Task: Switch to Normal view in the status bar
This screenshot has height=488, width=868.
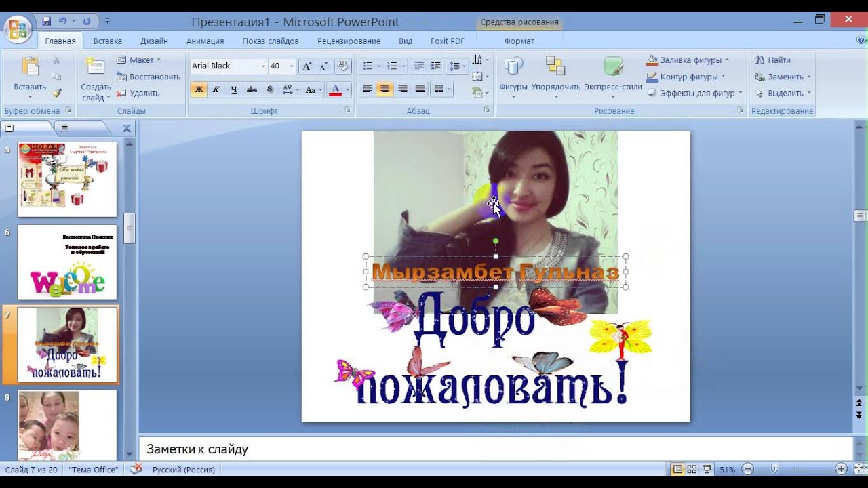Action: pos(677,469)
